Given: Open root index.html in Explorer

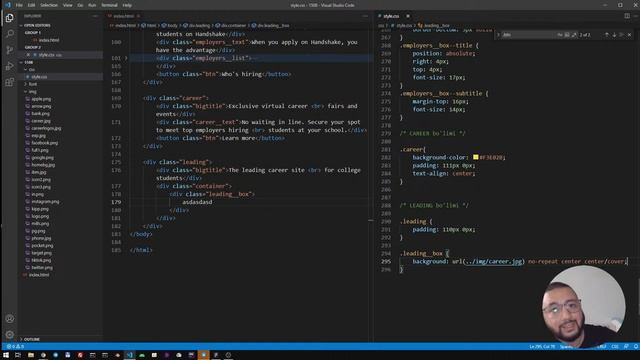Looking at the screenshot, I should coord(39,275).
